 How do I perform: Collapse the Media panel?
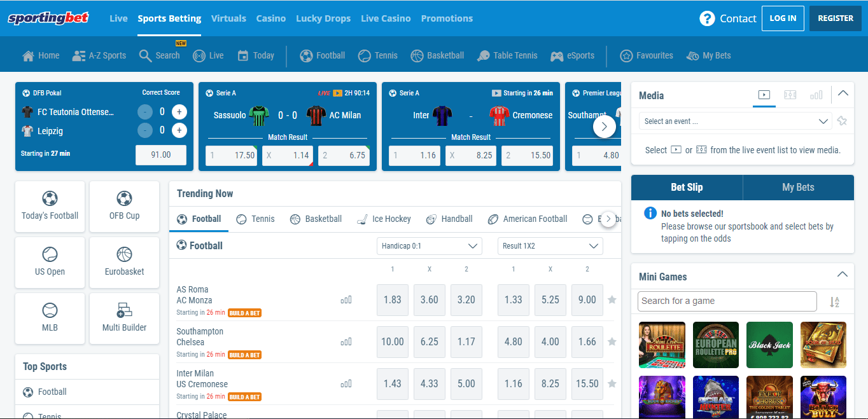point(843,93)
